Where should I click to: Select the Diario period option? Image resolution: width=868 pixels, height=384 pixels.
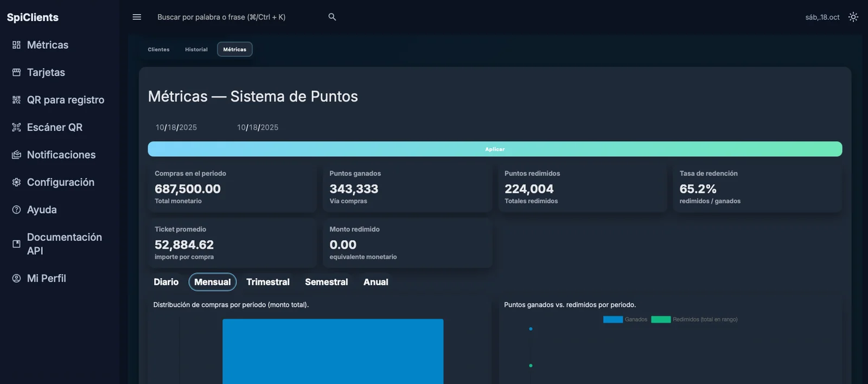pos(166,282)
